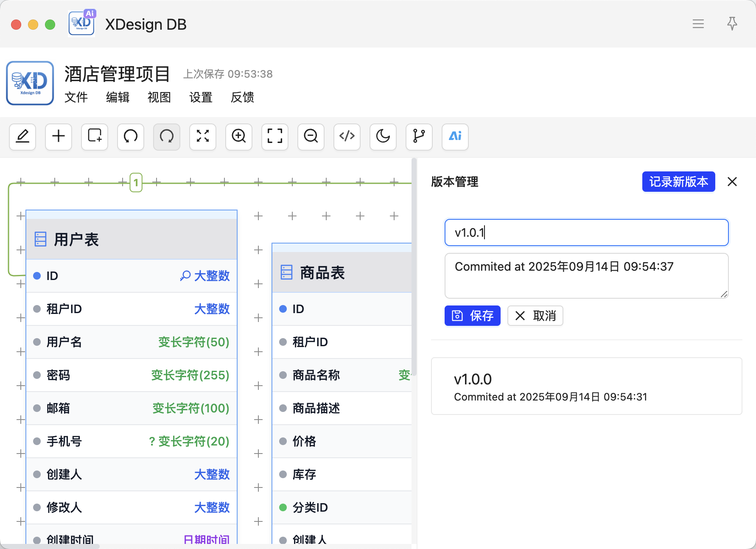
Task: Open the 文件 menu
Action: click(76, 98)
